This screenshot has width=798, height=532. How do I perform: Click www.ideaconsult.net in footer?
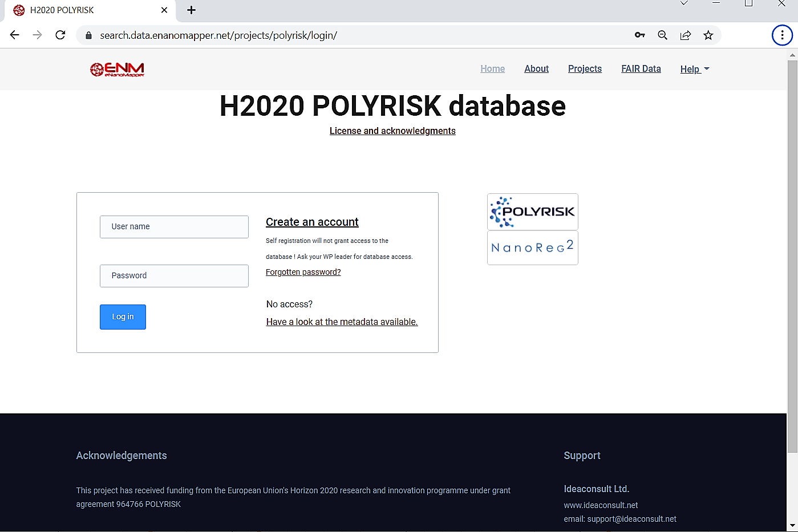pos(601,505)
